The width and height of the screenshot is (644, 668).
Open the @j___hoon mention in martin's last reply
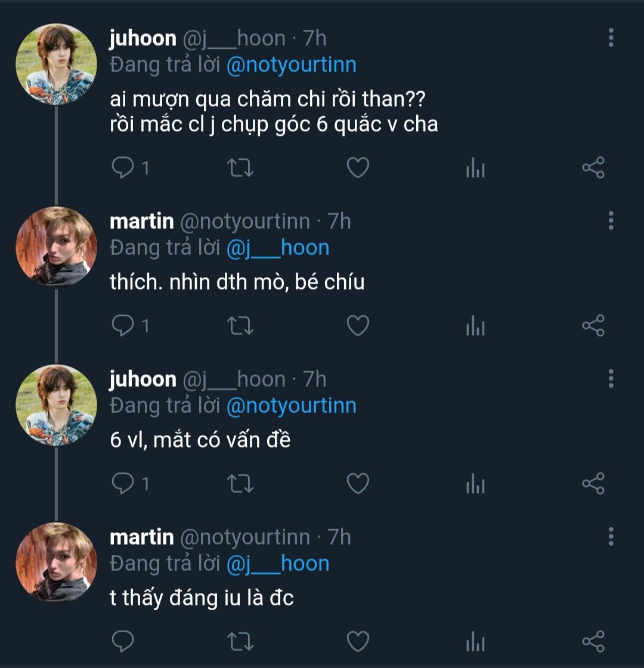tap(278, 564)
